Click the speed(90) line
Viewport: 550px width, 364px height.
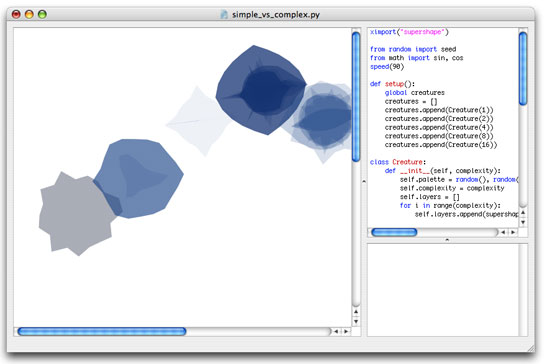pyautogui.click(x=387, y=67)
